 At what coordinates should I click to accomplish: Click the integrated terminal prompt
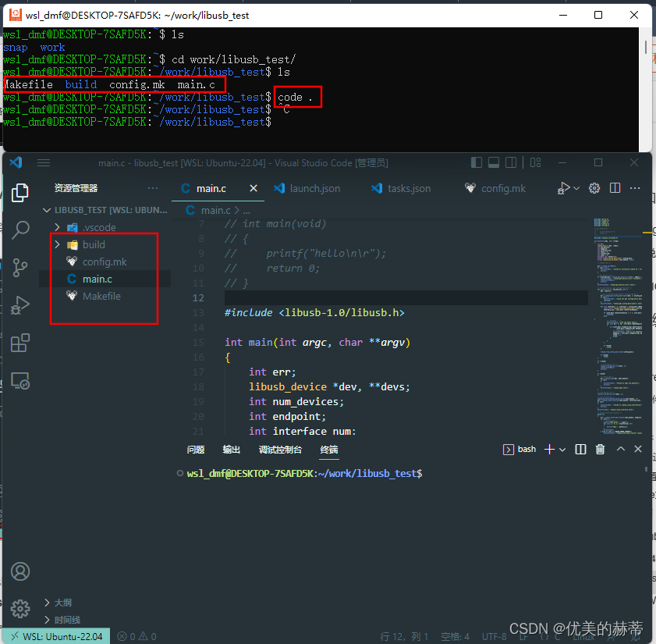pyautogui.click(x=304, y=474)
